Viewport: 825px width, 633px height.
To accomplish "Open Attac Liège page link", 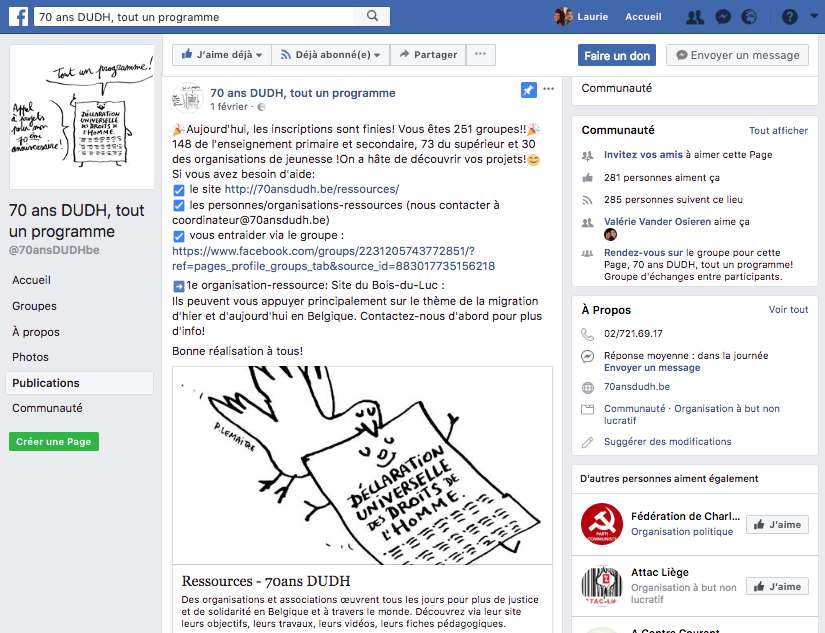I will [x=660, y=572].
